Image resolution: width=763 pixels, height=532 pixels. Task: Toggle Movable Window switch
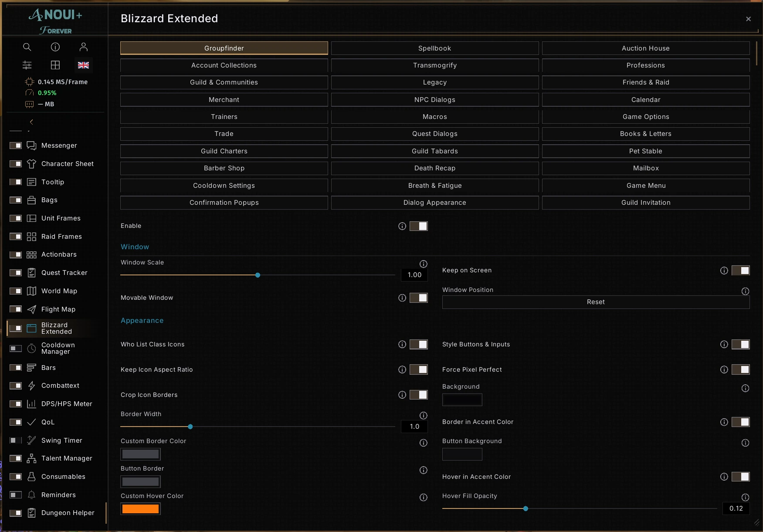click(x=418, y=298)
